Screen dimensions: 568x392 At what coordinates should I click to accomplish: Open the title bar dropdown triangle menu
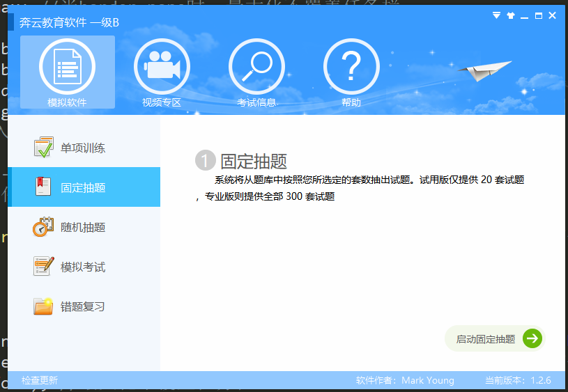coord(496,15)
